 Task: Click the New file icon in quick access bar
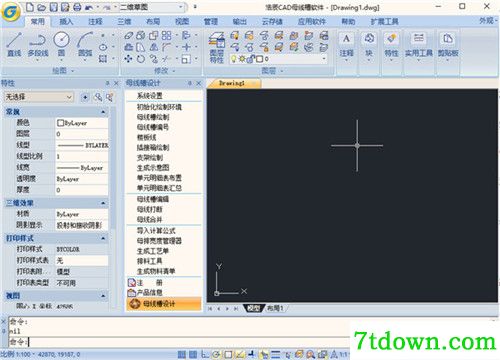point(30,7)
